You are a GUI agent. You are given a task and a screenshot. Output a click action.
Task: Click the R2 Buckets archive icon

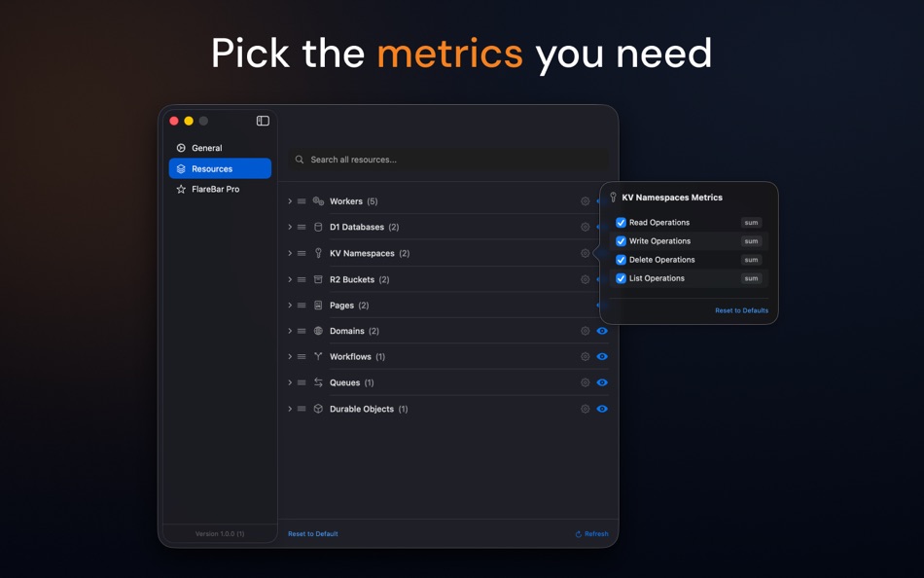click(318, 279)
